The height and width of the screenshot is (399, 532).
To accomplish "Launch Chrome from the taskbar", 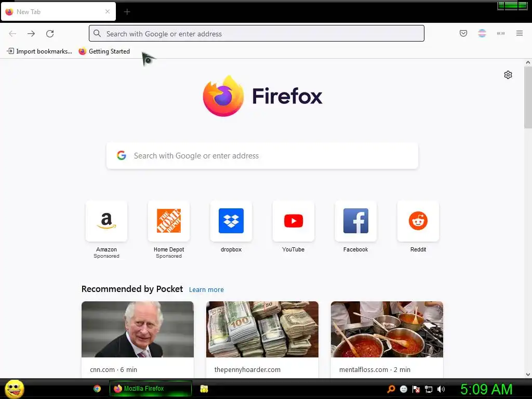I will (97, 389).
